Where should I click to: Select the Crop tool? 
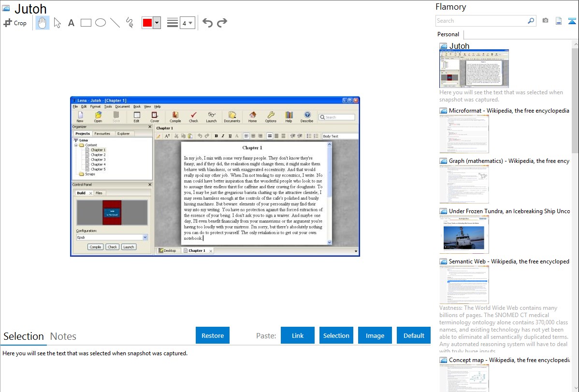click(x=15, y=23)
